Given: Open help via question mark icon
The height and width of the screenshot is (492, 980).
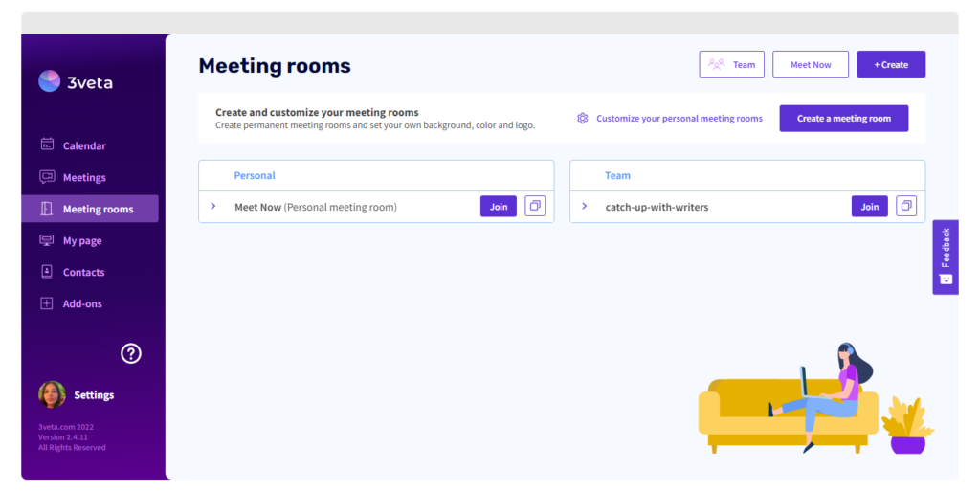Looking at the screenshot, I should coord(130,354).
